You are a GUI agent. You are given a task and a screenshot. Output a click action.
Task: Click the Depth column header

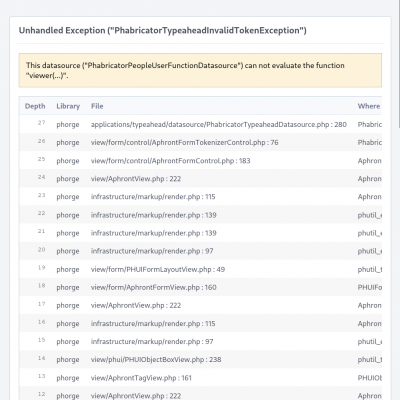[35, 106]
